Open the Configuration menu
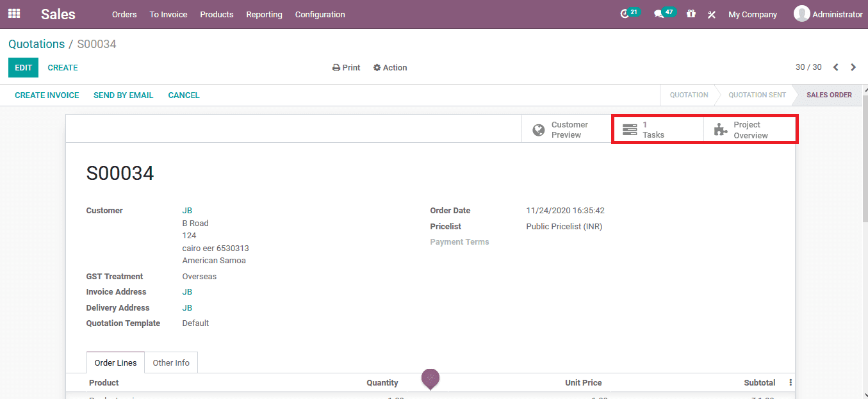 [x=320, y=14]
